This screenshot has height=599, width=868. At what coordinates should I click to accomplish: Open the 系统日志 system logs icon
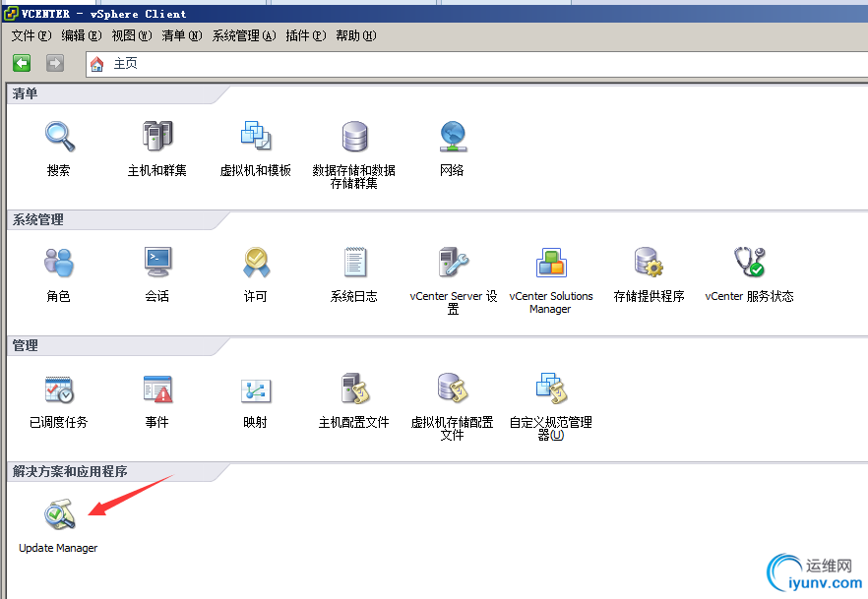coord(354,262)
